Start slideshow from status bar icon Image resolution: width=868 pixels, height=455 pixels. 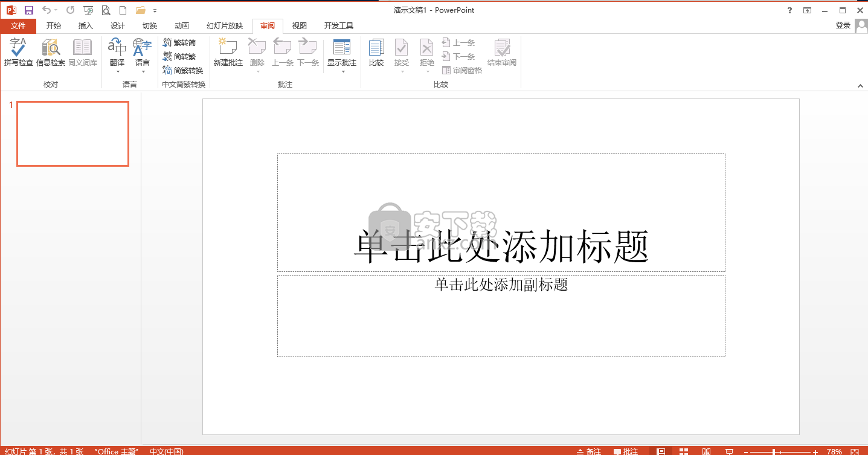coord(729,451)
